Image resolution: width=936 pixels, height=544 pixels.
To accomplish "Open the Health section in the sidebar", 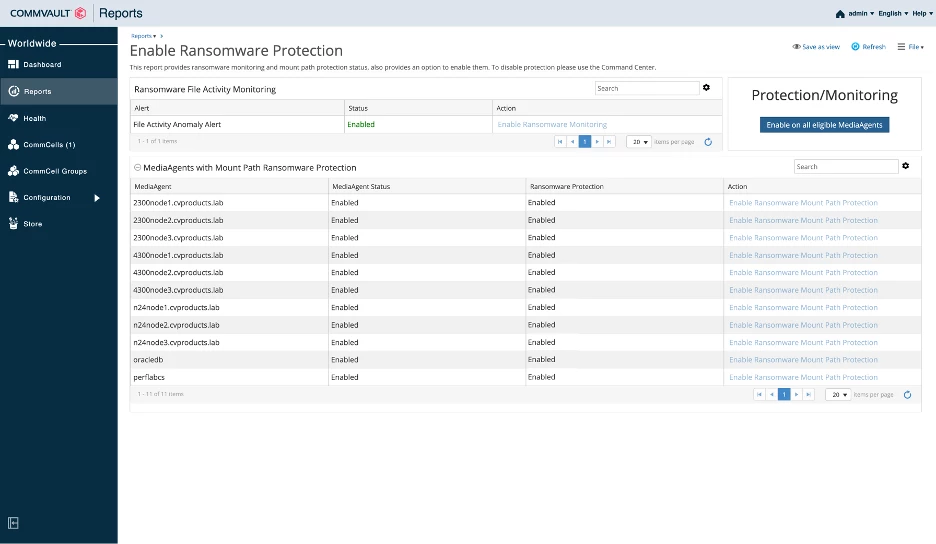I will tap(35, 118).
